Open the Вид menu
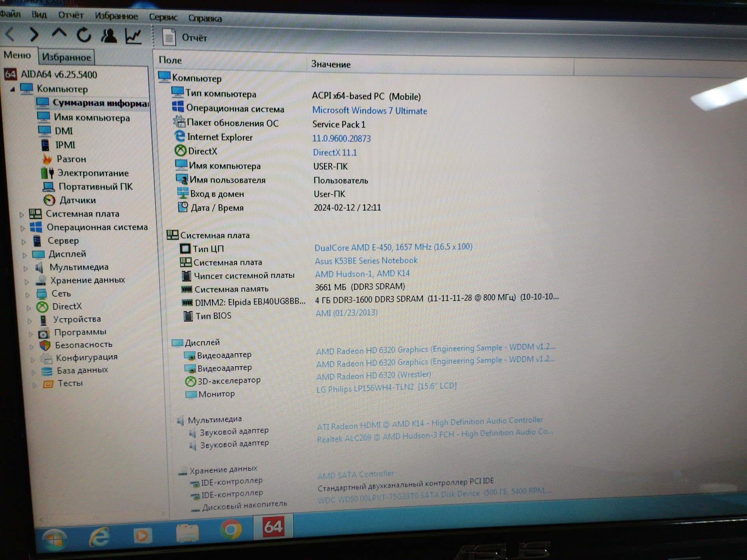The height and width of the screenshot is (560, 747). click(x=39, y=15)
